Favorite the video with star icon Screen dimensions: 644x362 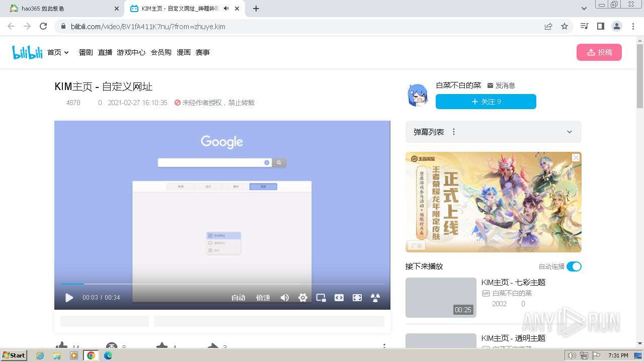click(162, 346)
